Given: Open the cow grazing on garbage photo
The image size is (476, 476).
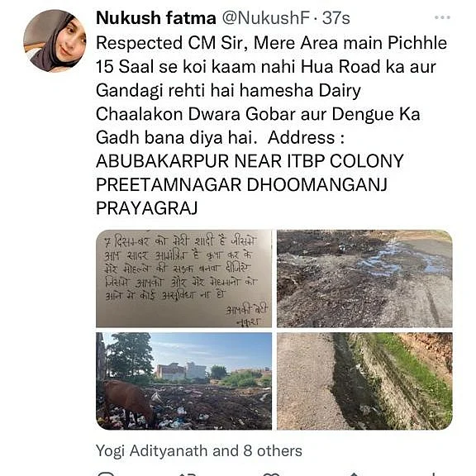Looking at the screenshot, I should point(183,381).
